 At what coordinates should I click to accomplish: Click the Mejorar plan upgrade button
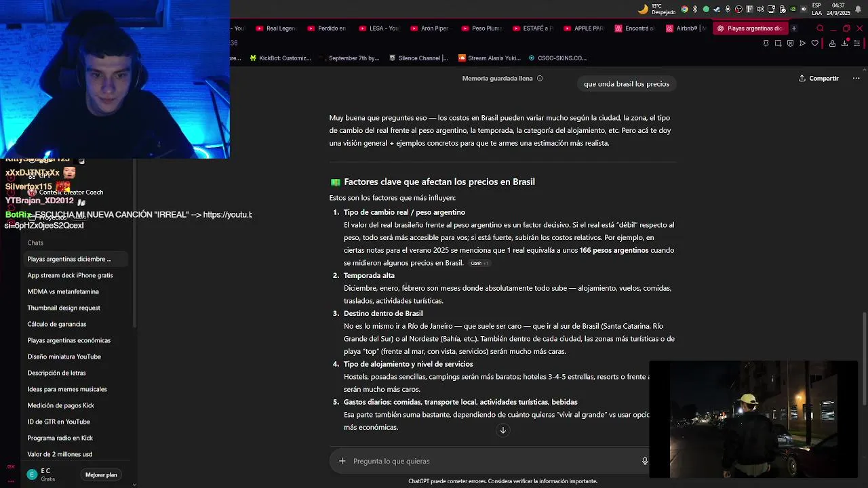click(101, 475)
